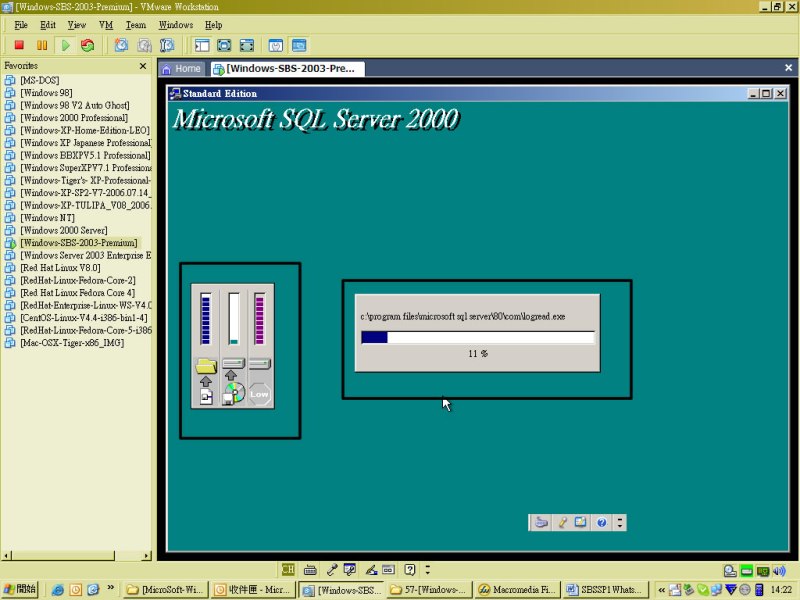Click the Revert to snapshot icon
Viewport: 800px width, 600px height.
[x=144, y=45]
